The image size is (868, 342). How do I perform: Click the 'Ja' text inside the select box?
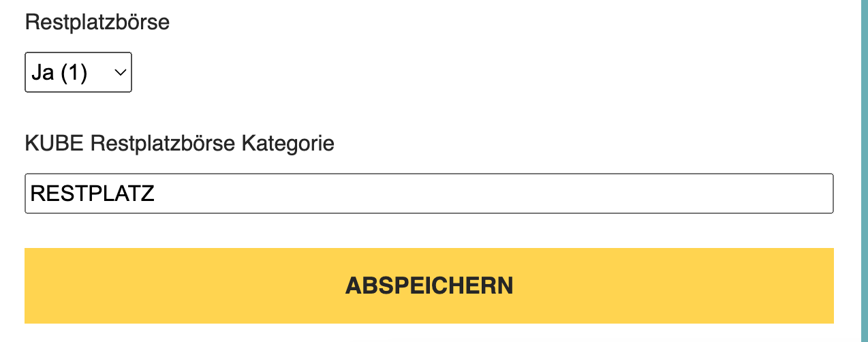point(42,72)
